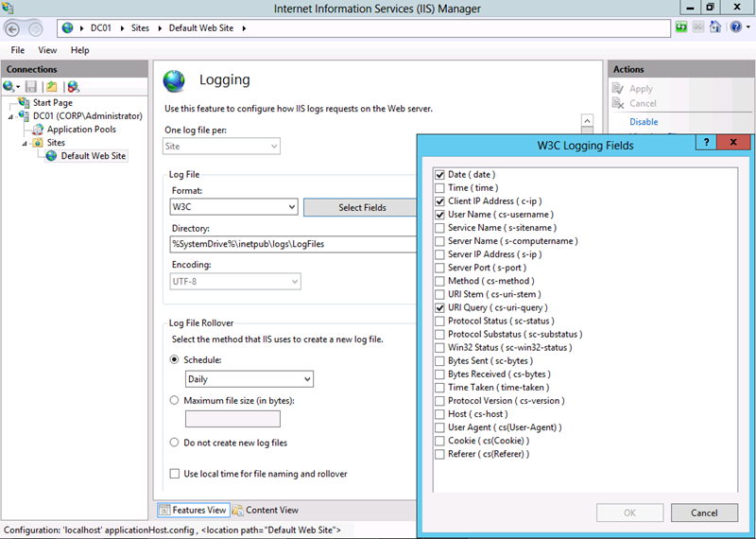Click the question mark in W3C dialog title
Screen dimensions: 756x539
click(705, 143)
